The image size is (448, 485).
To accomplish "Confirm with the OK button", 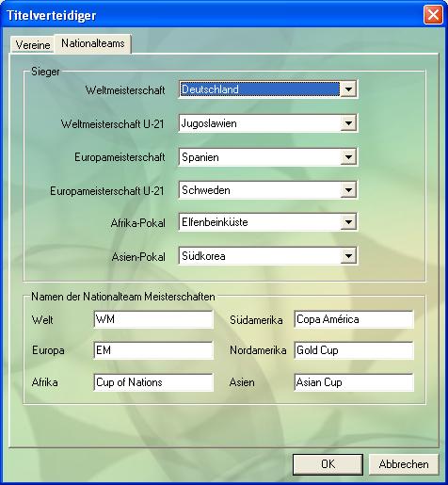I will click(x=328, y=464).
